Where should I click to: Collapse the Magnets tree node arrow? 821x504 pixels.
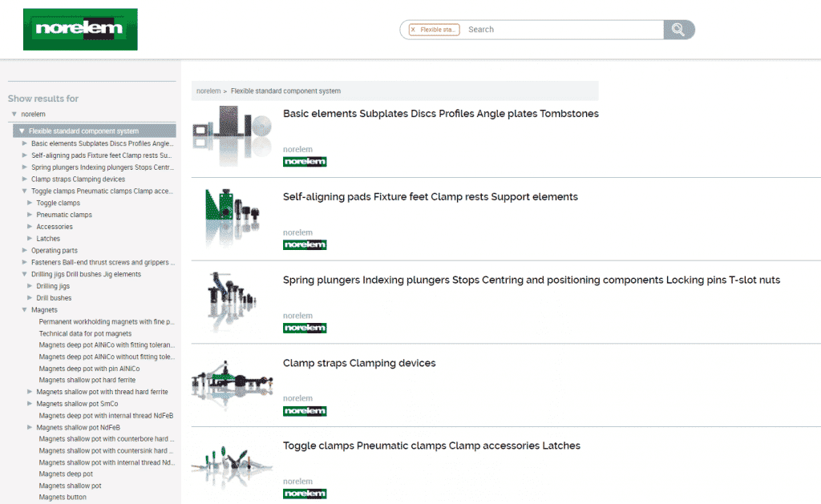[x=24, y=310]
